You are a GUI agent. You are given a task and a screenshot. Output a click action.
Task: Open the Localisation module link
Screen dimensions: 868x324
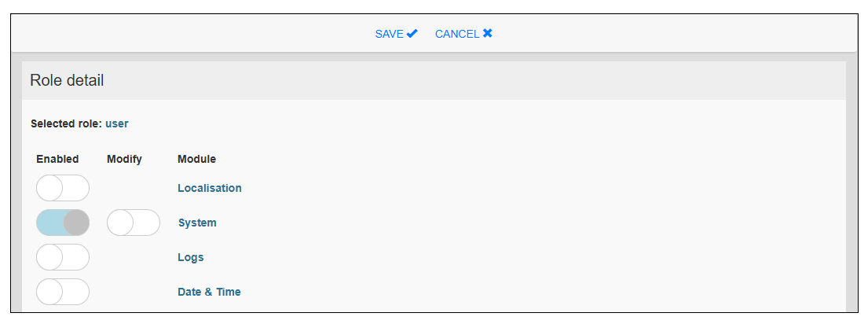pos(210,188)
